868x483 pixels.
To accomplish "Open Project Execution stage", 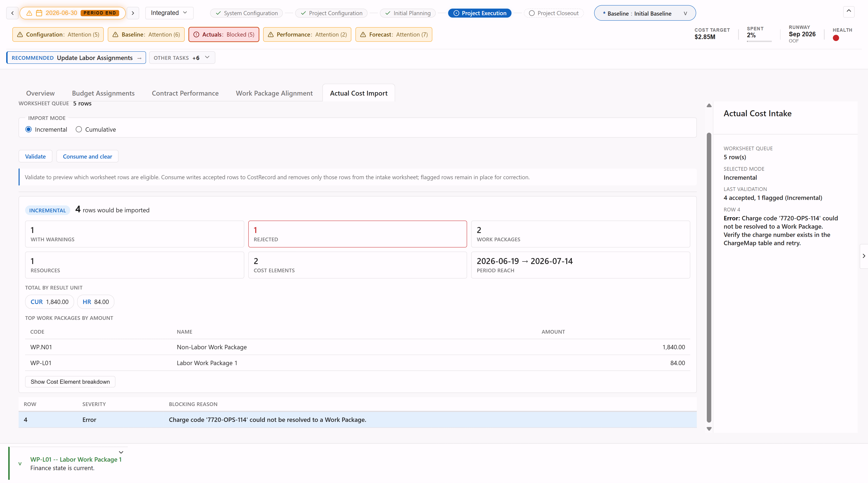I will click(x=480, y=13).
